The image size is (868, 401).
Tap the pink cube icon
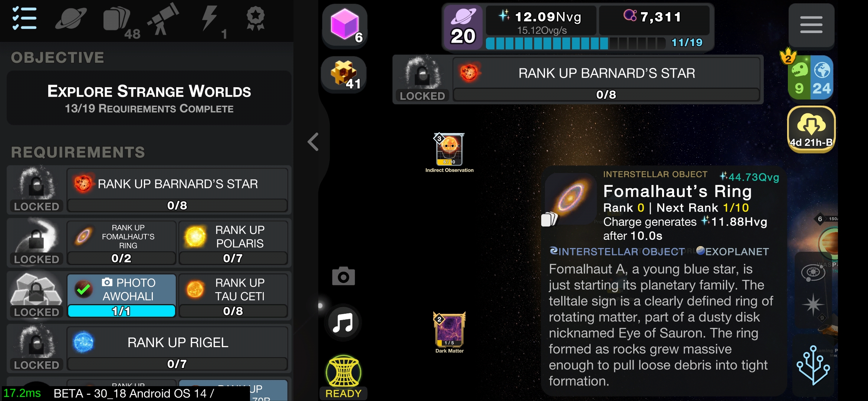pyautogui.click(x=345, y=25)
